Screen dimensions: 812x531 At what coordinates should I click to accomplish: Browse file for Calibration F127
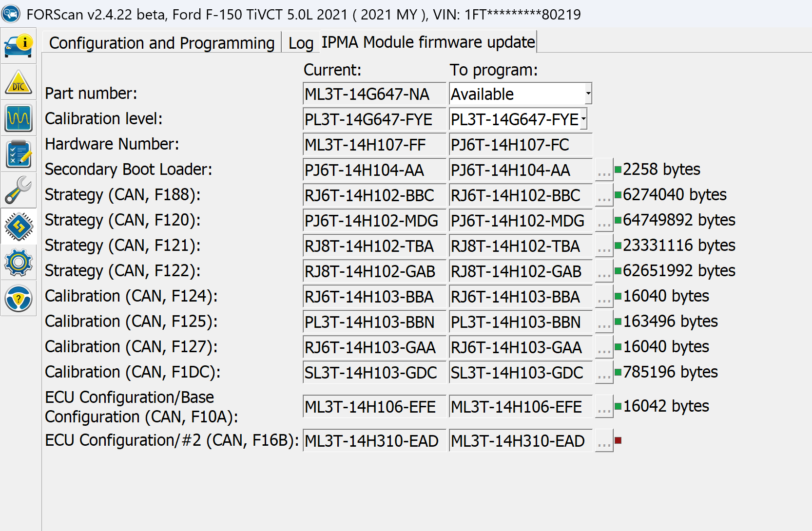coord(604,347)
